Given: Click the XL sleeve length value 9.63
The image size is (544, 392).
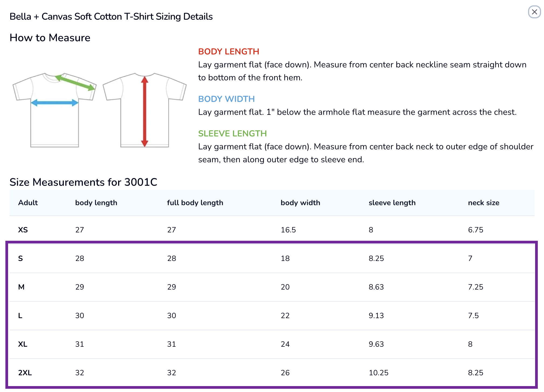Looking at the screenshot, I should (x=376, y=344).
